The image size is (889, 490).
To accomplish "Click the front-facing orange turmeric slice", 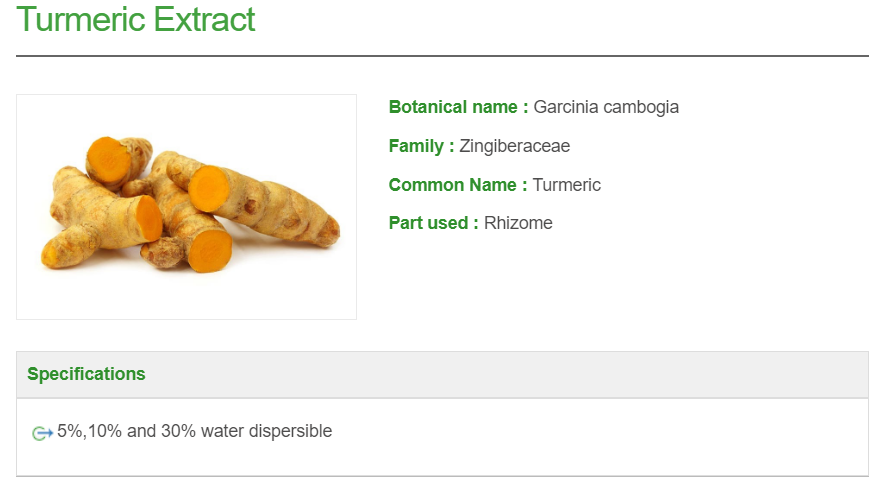I will [212, 249].
